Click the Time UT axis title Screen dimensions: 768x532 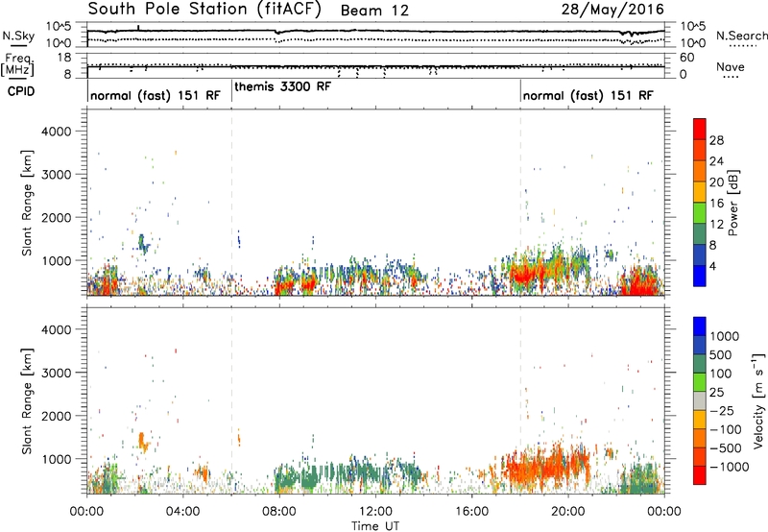pos(375,526)
